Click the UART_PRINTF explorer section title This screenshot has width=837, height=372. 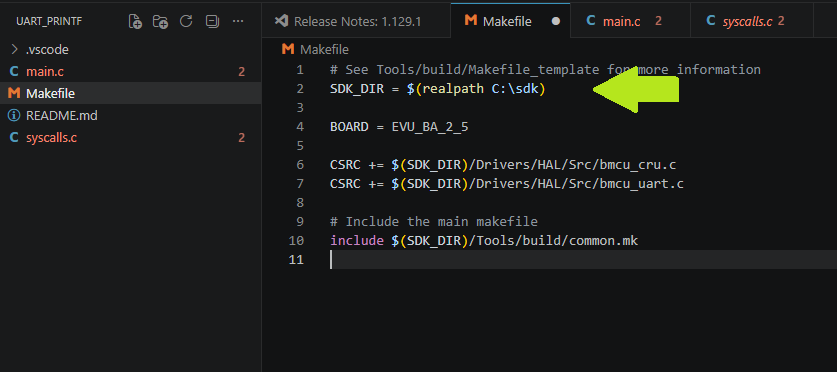[x=49, y=21]
